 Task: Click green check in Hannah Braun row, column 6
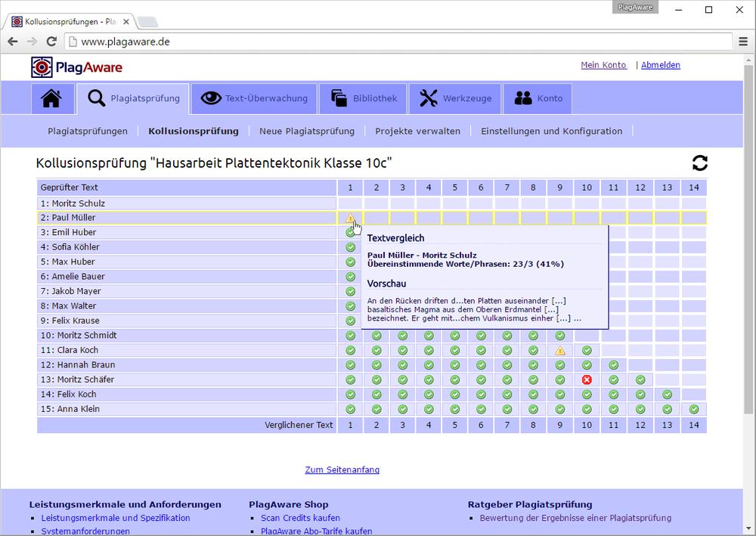481,365
